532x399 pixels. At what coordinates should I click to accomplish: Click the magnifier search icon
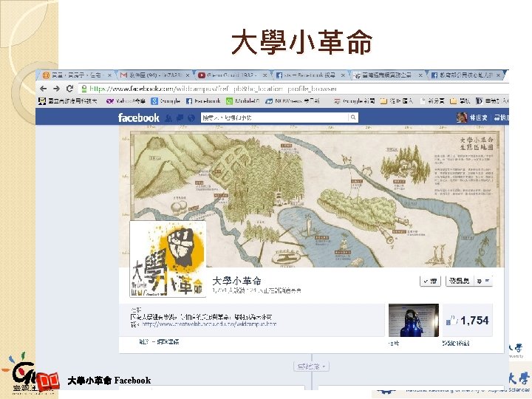[x=353, y=117]
